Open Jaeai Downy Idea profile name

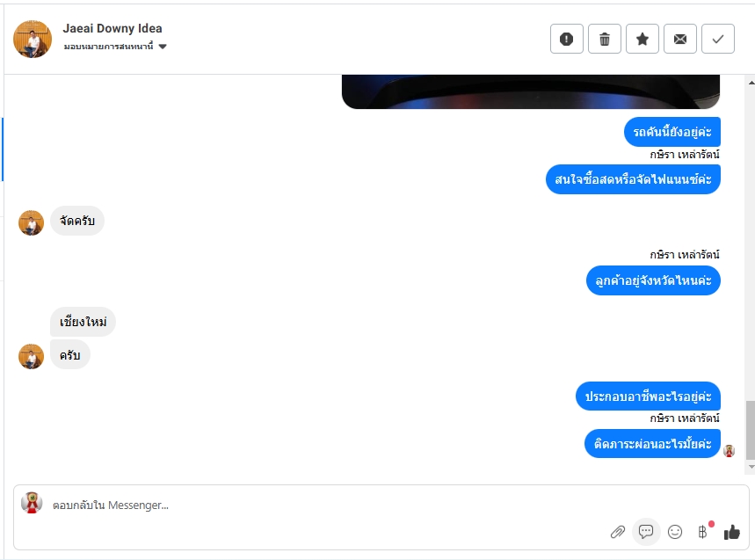pyautogui.click(x=113, y=28)
